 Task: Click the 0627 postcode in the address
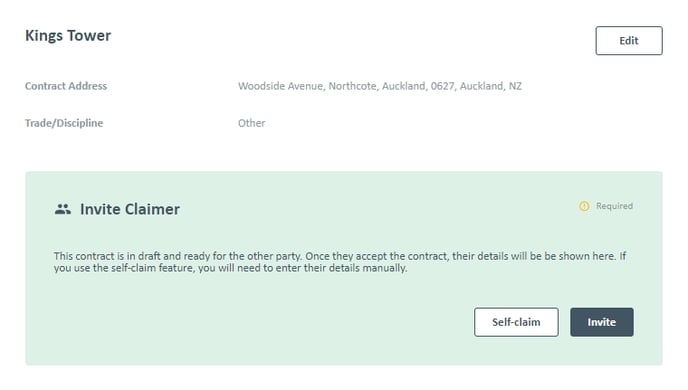click(x=443, y=86)
